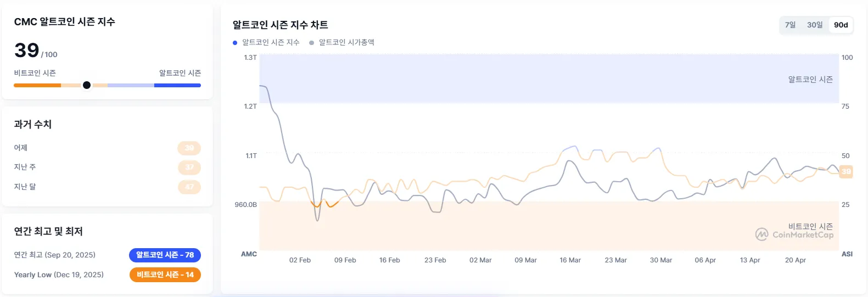This screenshot has height=297, width=868.
Task: Click the gray legend dot for 알트코인 시가총액
Action: (312, 42)
